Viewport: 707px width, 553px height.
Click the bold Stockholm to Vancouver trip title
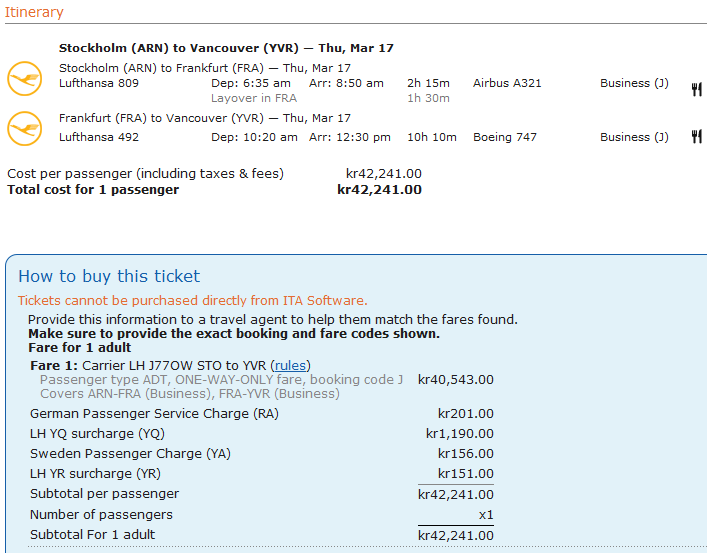(226, 48)
